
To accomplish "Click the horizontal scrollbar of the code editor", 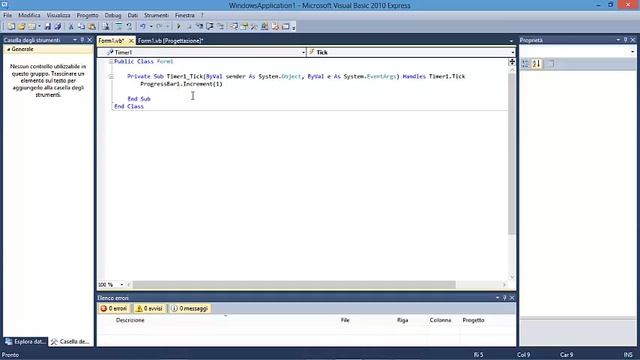I will pos(294,284).
